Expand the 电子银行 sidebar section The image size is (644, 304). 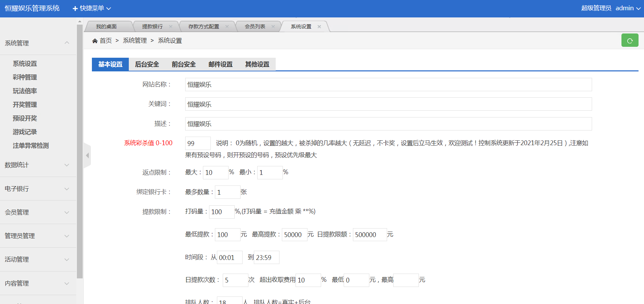(x=38, y=189)
